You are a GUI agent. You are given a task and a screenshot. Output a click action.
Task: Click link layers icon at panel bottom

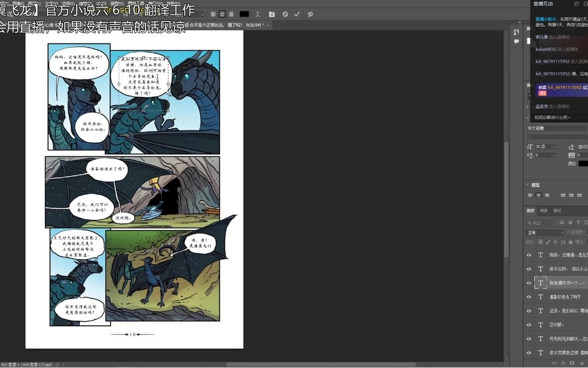pos(554,363)
